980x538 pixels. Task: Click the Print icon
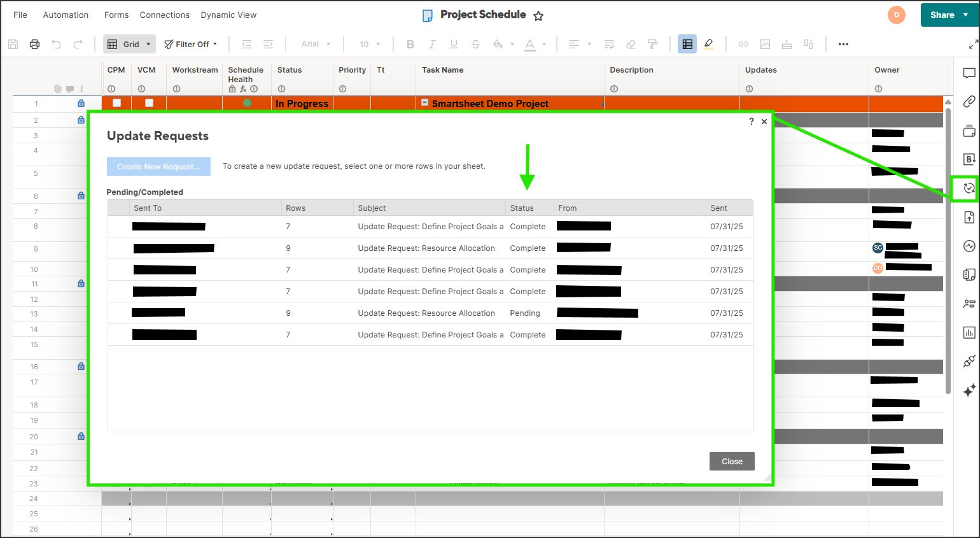point(34,44)
